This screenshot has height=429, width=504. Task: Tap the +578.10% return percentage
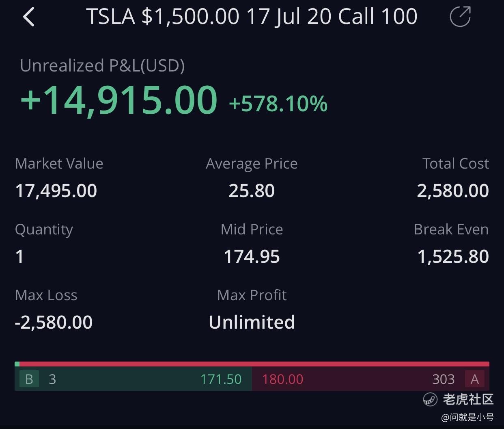(x=278, y=104)
